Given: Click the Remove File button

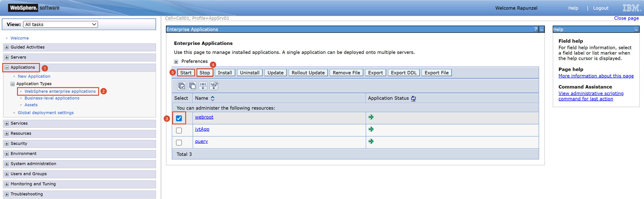Looking at the screenshot, I should [x=346, y=73].
